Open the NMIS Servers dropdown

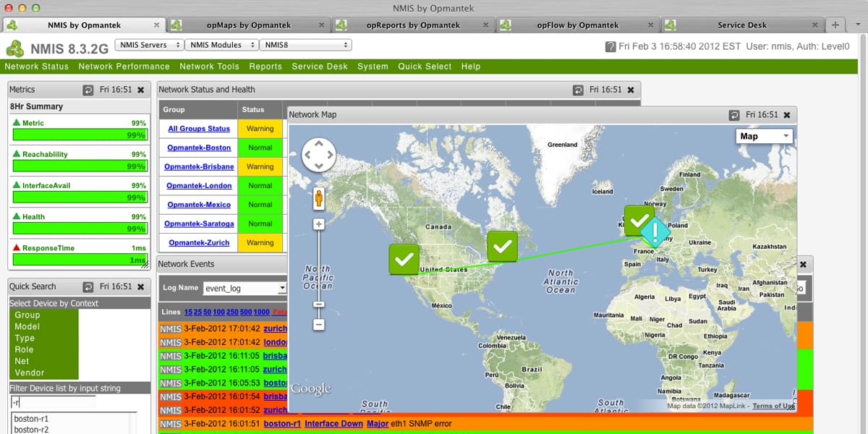point(148,45)
